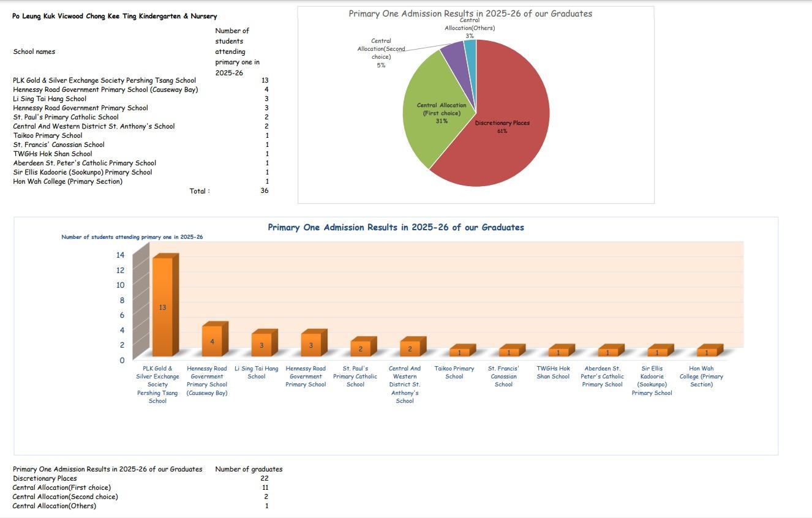This screenshot has width=812, height=518.
Task: Click x-axis label 'Taikoo Primary School'
Action: click(454, 372)
